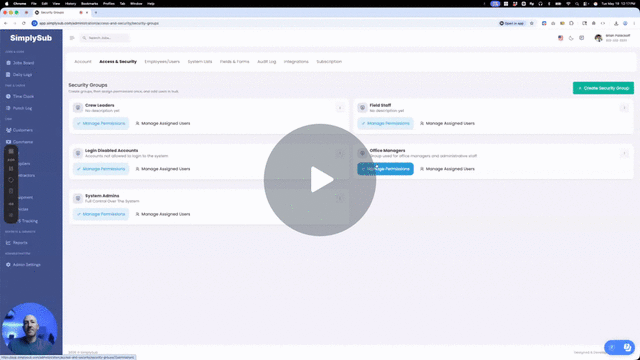Click Chrome's Open in app button
The image size is (640, 360).
click(x=511, y=23)
